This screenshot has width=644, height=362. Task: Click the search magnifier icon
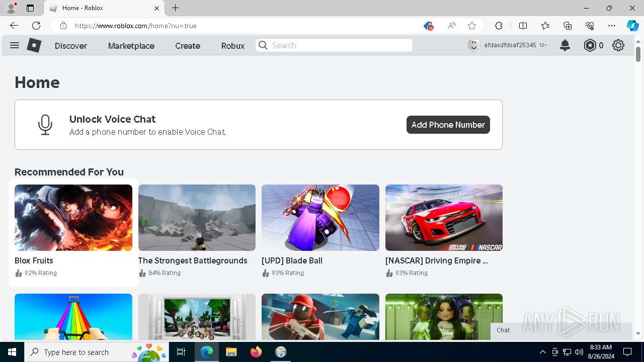[x=263, y=45]
